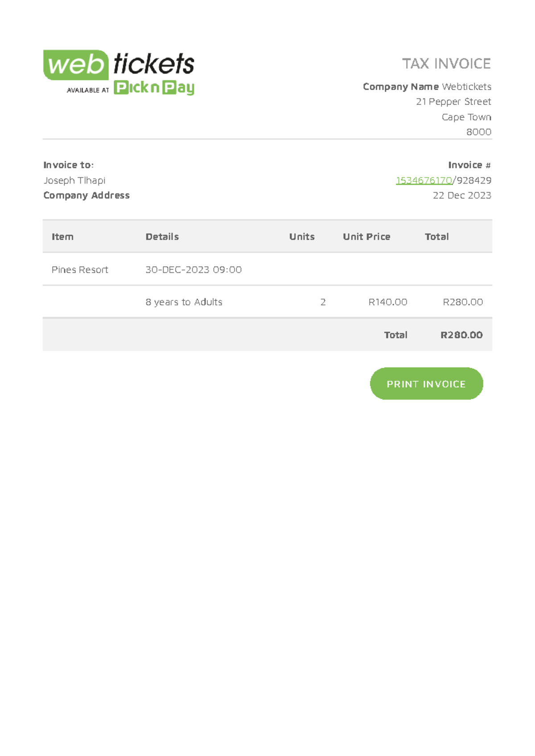This screenshot has height=756, width=535.
Task: Click the Unit Price column header
Action: click(366, 237)
